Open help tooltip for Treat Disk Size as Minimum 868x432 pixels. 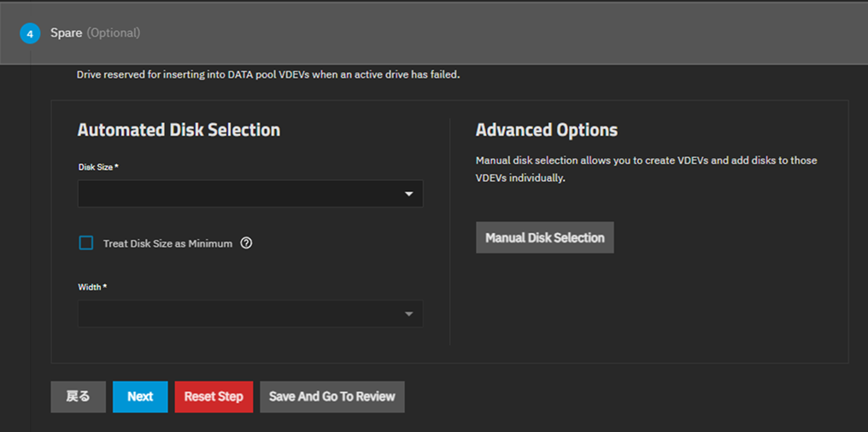[246, 242]
